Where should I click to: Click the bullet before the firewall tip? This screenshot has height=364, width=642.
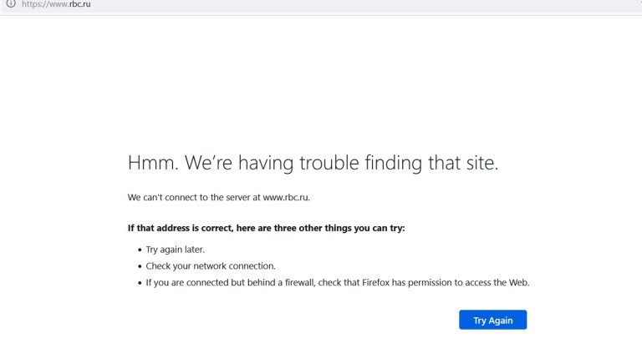(x=139, y=284)
